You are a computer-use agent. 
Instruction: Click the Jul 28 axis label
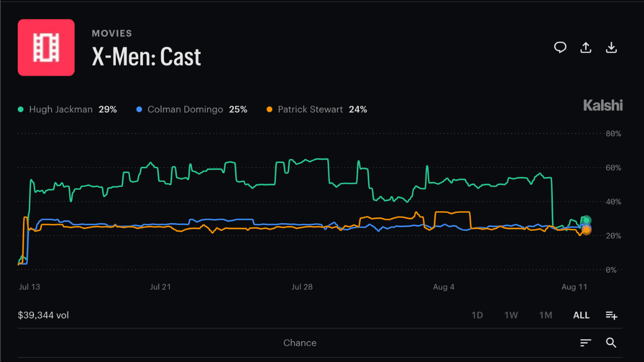302,287
